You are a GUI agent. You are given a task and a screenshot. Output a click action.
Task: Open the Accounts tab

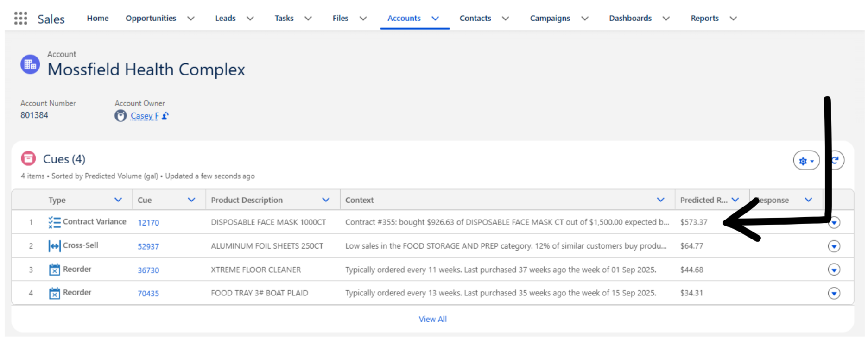point(404,18)
